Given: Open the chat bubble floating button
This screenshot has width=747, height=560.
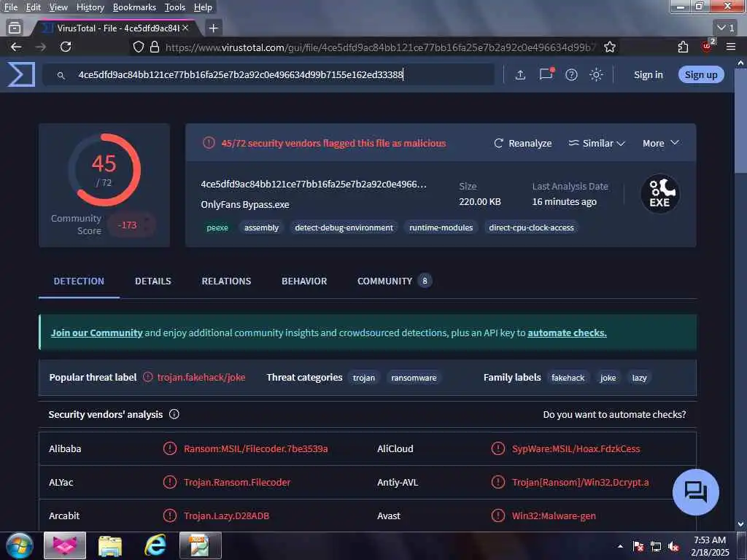Looking at the screenshot, I should tap(695, 492).
